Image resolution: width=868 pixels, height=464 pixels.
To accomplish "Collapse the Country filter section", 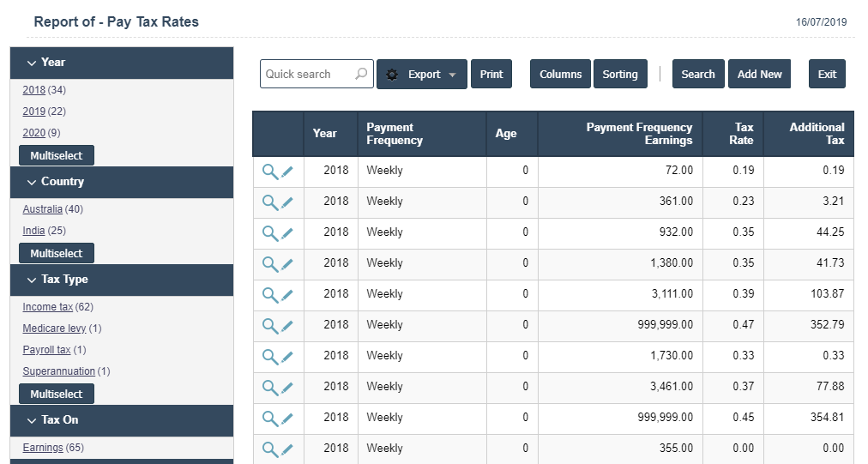I will 33,182.
